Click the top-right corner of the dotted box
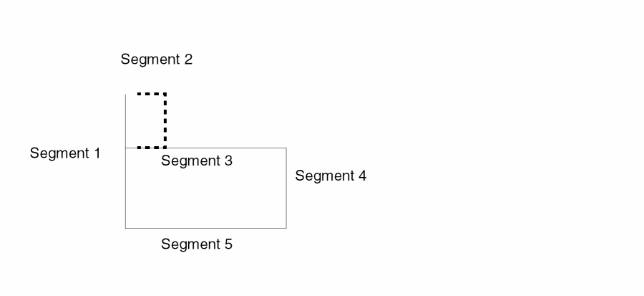Image resolution: width=644 pixels, height=296 pixels. [165, 94]
